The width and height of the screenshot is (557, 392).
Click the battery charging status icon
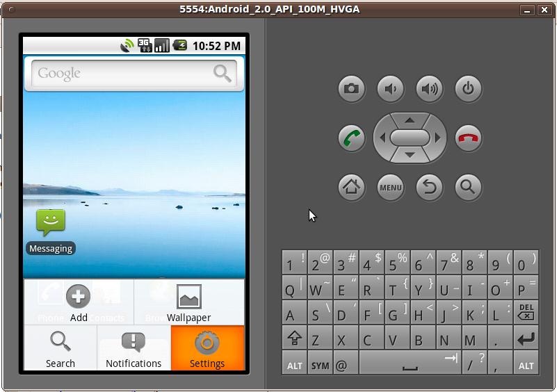coord(180,45)
